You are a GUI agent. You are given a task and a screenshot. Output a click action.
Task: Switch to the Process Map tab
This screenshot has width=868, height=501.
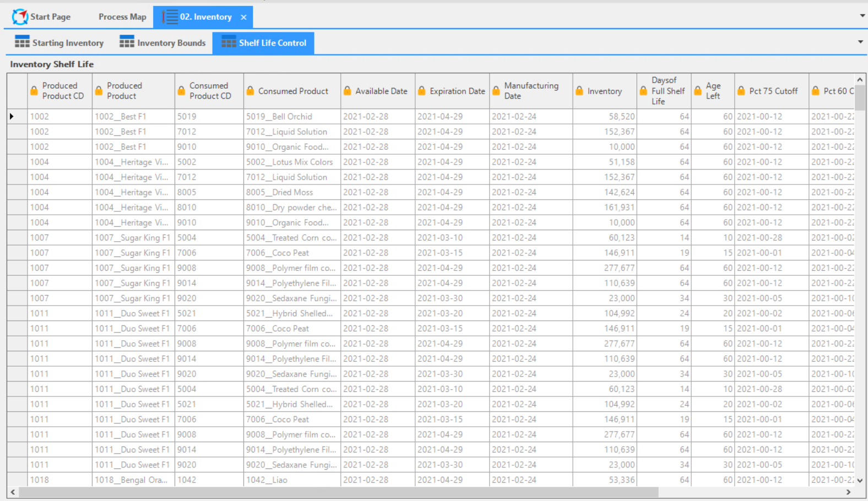[122, 17]
